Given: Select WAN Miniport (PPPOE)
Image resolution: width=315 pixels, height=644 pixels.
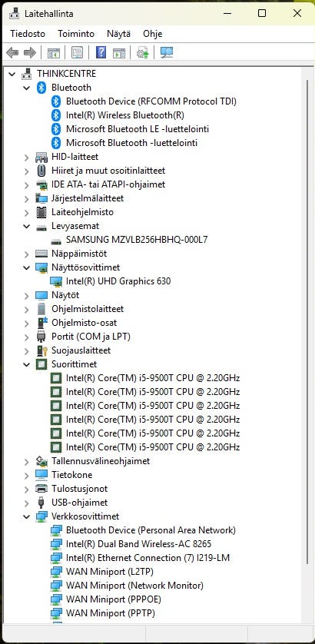Looking at the screenshot, I should pos(114,599).
